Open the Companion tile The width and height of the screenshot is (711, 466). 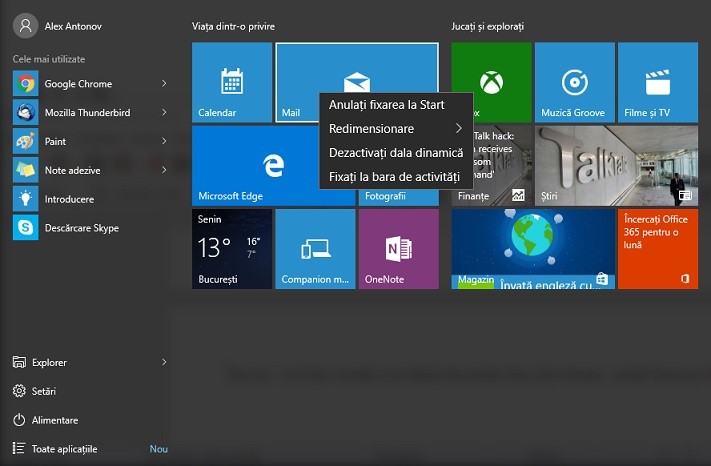pos(315,249)
